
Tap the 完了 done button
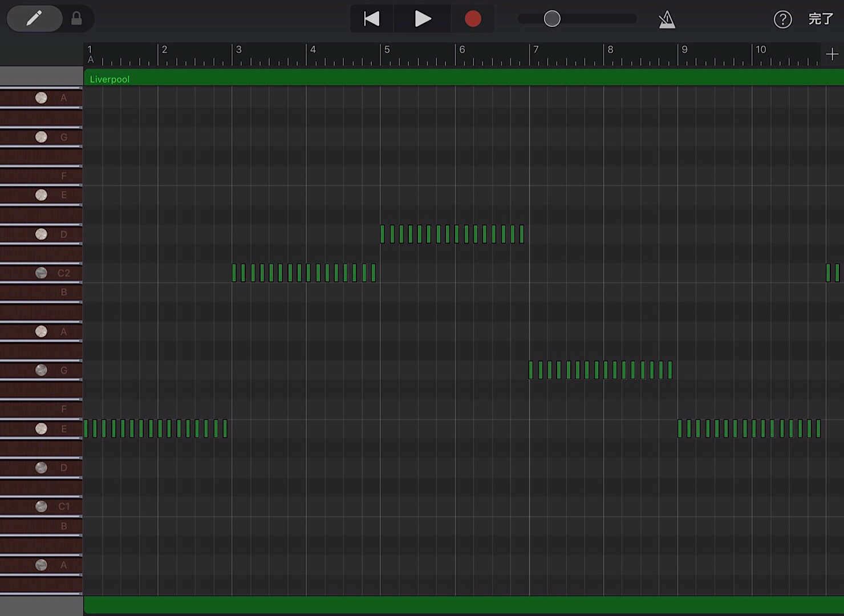tap(821, 19)
